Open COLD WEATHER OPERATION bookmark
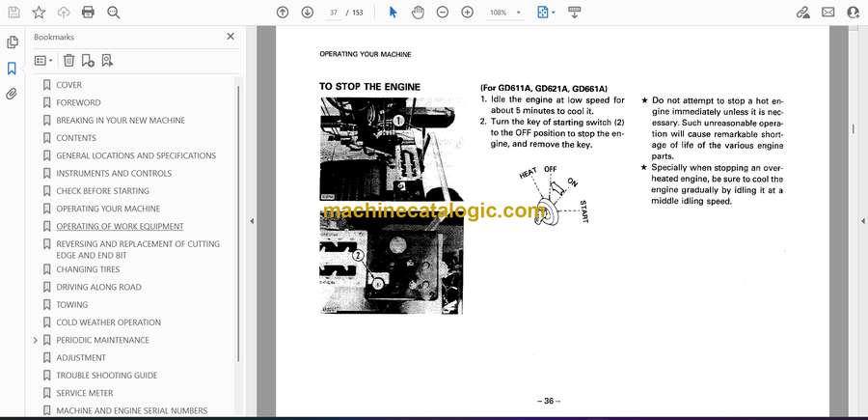The image size is (868, 420). click(x=109, y=322)
